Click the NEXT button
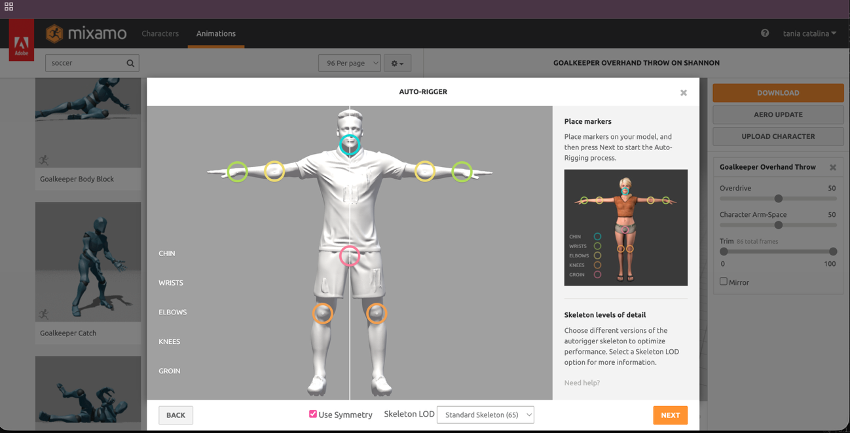The image size is (850, 434). click(x=670, y=415)
